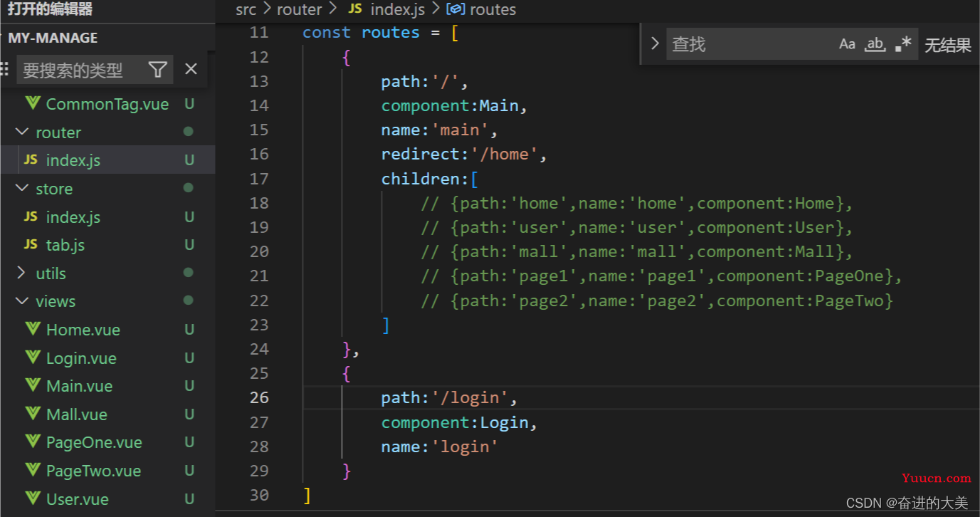Click line number 17 in gutter
Viewport: 980px width, 517px height.
pyautogui.click(x=260, y=179)
